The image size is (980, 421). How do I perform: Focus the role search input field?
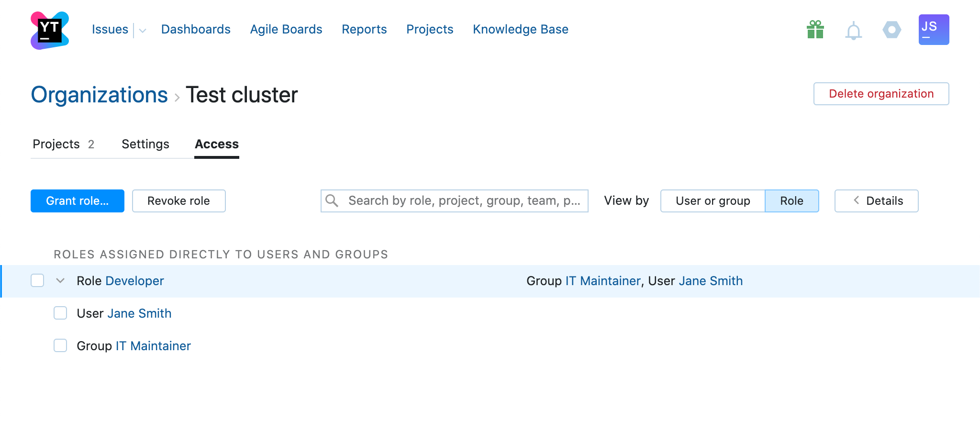tap(463, 201)
